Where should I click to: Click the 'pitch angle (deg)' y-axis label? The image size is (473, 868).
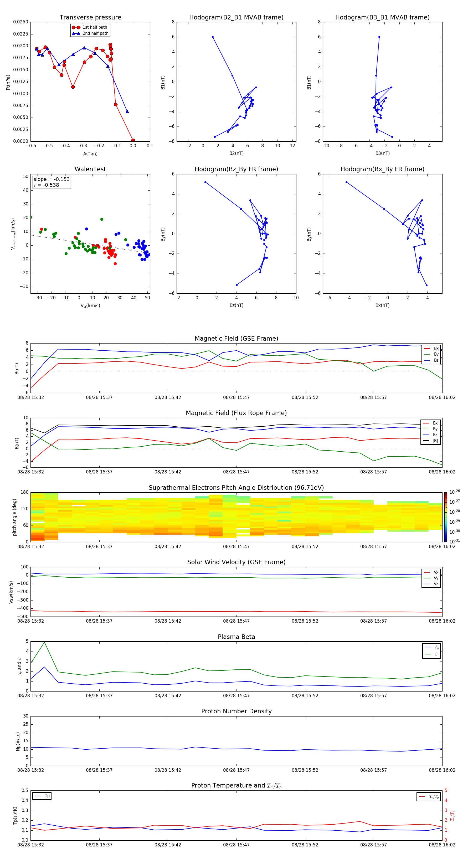tap(14, 517)
